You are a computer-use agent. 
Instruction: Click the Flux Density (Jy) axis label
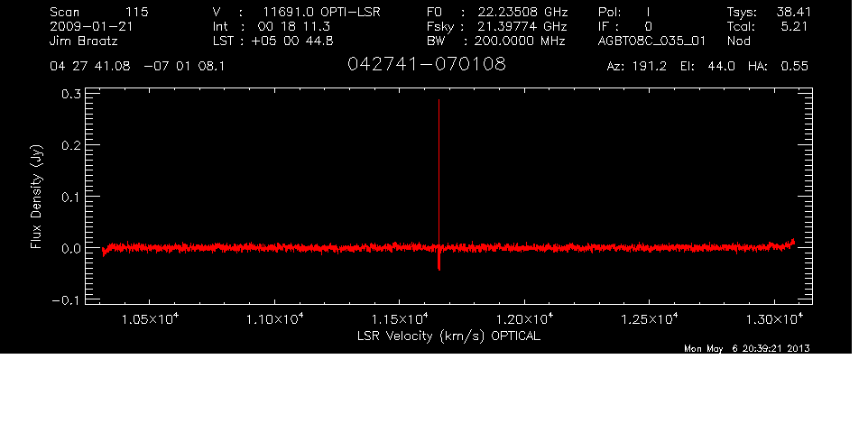tap(36, 197)
